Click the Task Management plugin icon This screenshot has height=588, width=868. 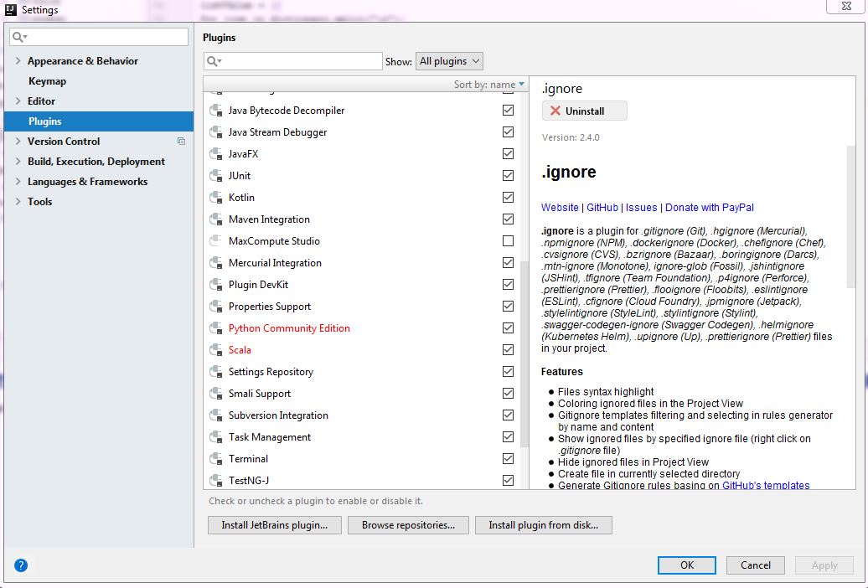(216, 437)
